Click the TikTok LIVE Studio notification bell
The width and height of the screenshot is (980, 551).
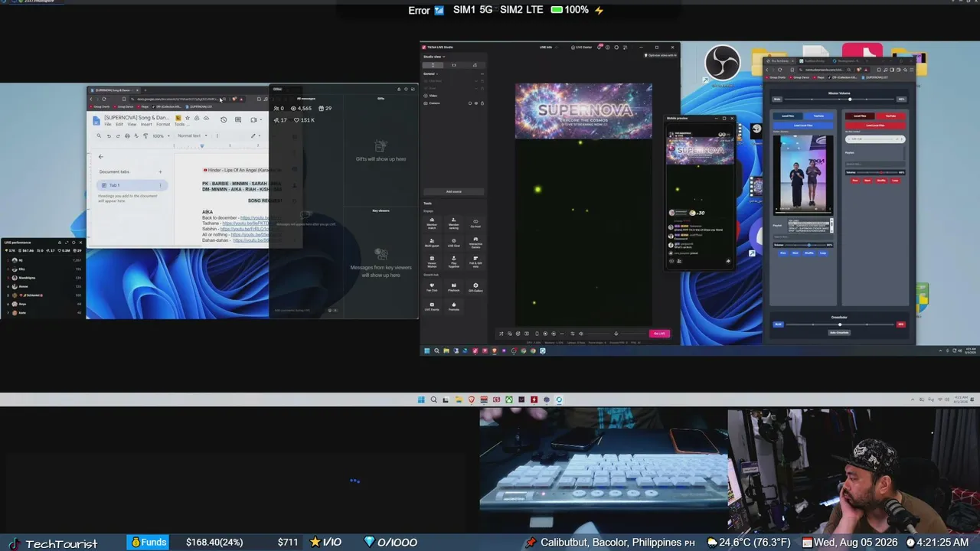click(x=599, y=47)
